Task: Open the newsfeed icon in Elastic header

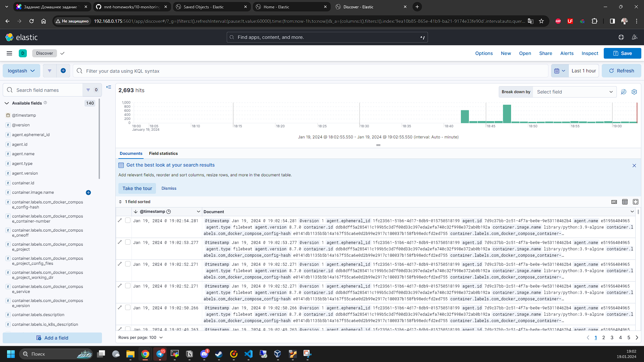Action: pos(634,37)
